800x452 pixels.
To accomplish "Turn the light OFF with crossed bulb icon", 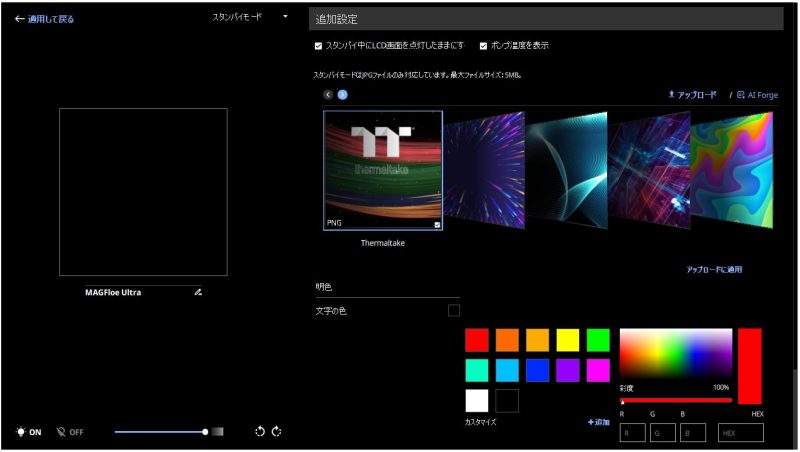I will tap(70, 432).
